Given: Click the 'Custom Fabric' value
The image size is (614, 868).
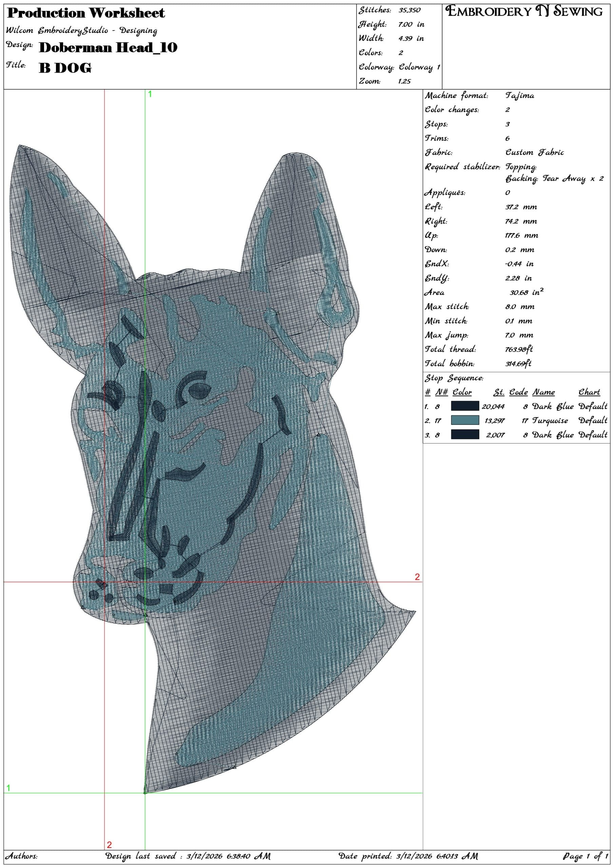Looking at the screenshot, I should (535, 152).
